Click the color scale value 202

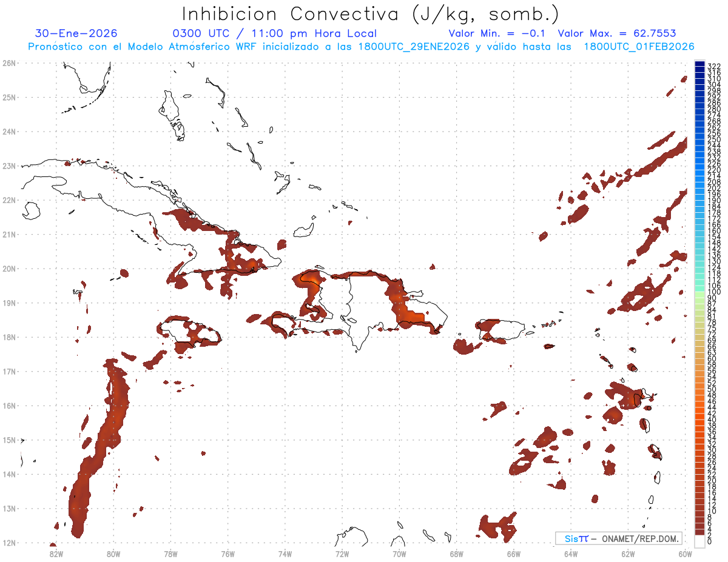(x=714, y=188)
